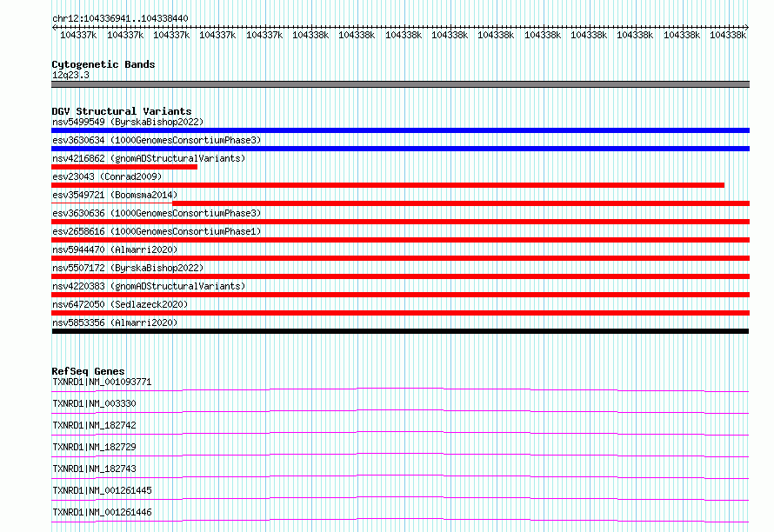Open the esv3549721 (Boomsma2014) variant label
The image size is (774, 532).
(115, 195)
